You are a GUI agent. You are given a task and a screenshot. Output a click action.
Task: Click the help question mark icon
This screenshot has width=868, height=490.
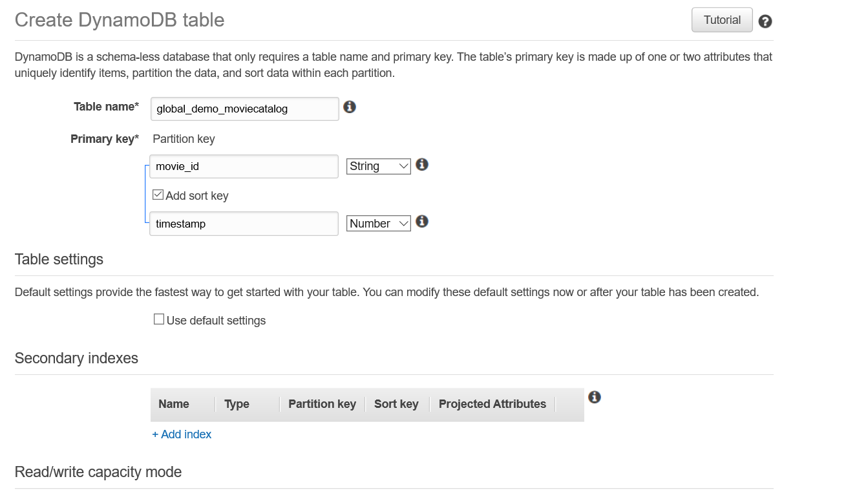tap(765, 21)
